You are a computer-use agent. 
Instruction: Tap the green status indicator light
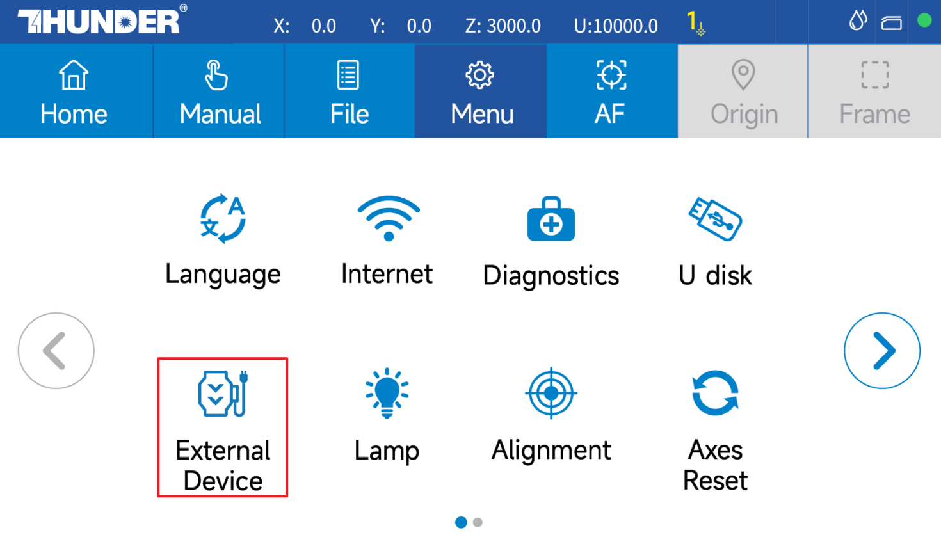924,20
